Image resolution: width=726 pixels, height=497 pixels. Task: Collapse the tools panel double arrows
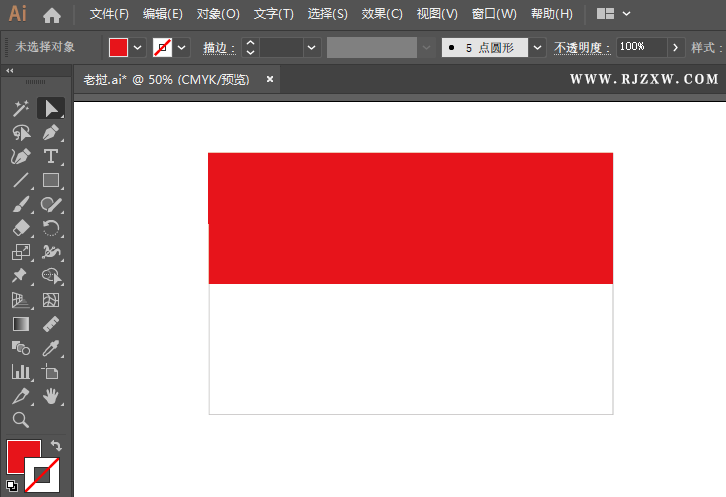click(x=10, y=70)
